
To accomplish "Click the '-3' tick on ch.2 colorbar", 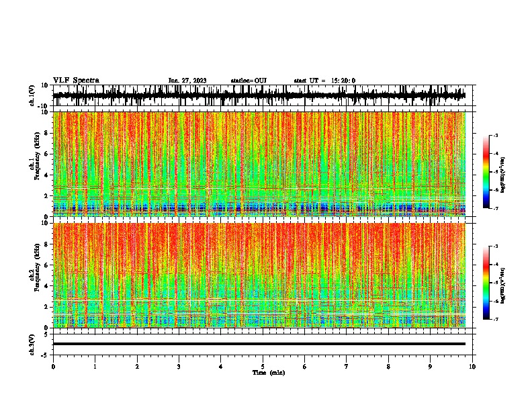I will pyautogui.click(x=495, y=246).
